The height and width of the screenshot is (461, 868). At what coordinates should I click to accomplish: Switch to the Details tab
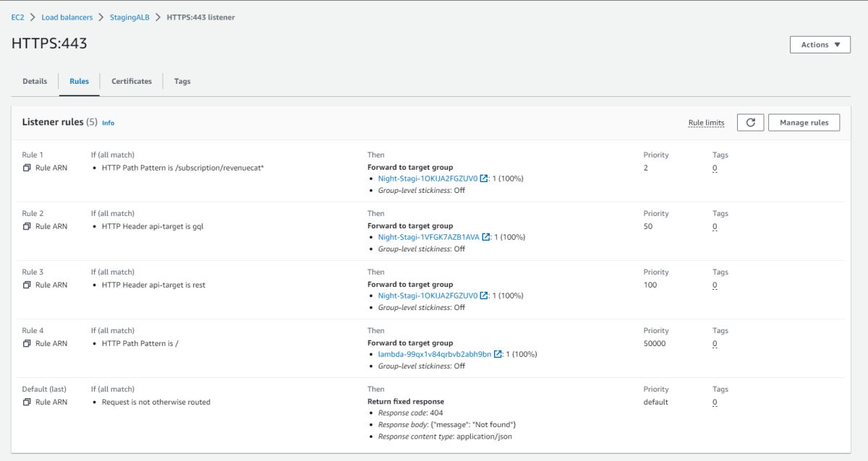[x=35, y=82]
